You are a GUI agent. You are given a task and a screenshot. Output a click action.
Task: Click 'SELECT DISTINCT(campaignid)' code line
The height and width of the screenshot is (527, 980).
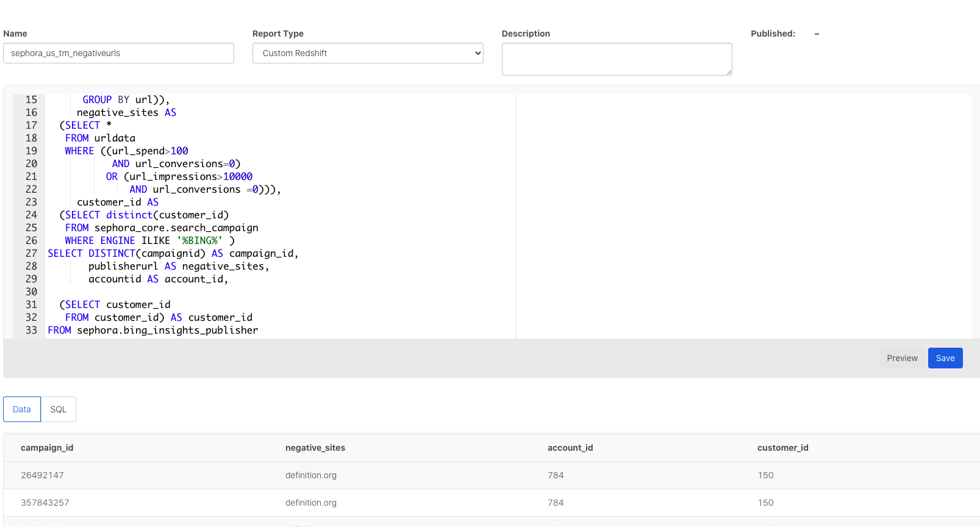[173, 253]
